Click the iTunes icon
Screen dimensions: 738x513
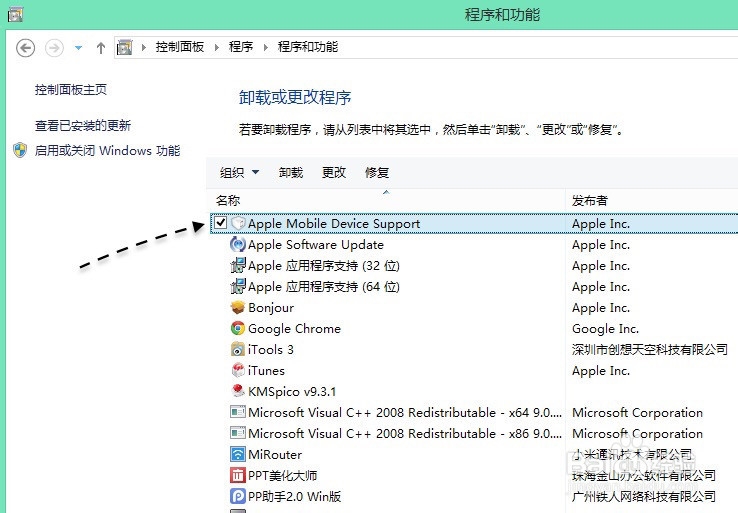[x=238, y=370]
